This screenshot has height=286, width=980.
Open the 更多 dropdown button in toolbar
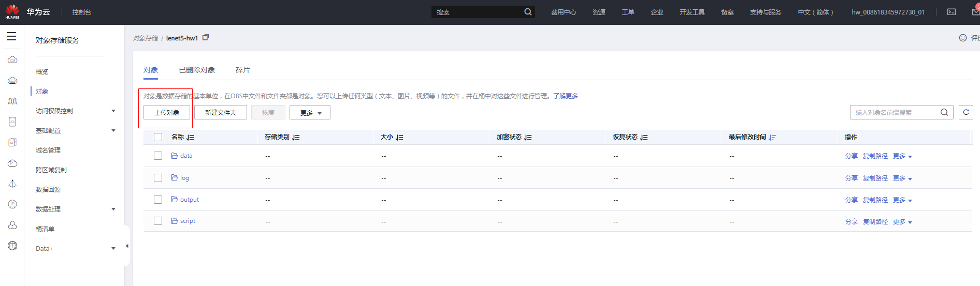(x=310, y=112)
